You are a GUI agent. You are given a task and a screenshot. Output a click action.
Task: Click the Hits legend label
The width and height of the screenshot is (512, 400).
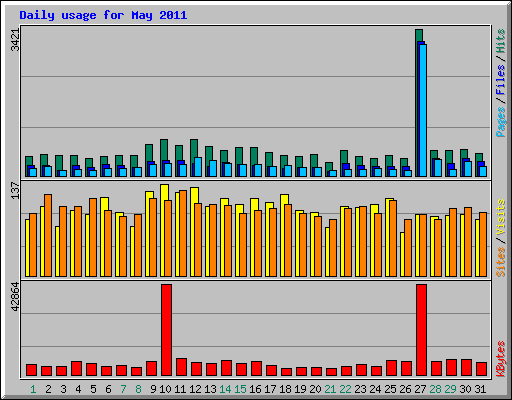click(x=501, y=41)
